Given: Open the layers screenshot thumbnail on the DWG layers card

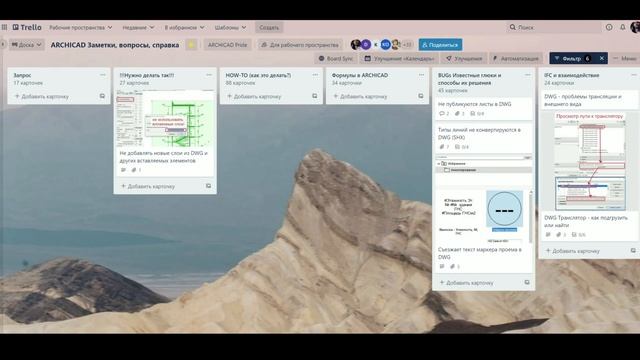Looking at the screenshot, I should 165,119.
